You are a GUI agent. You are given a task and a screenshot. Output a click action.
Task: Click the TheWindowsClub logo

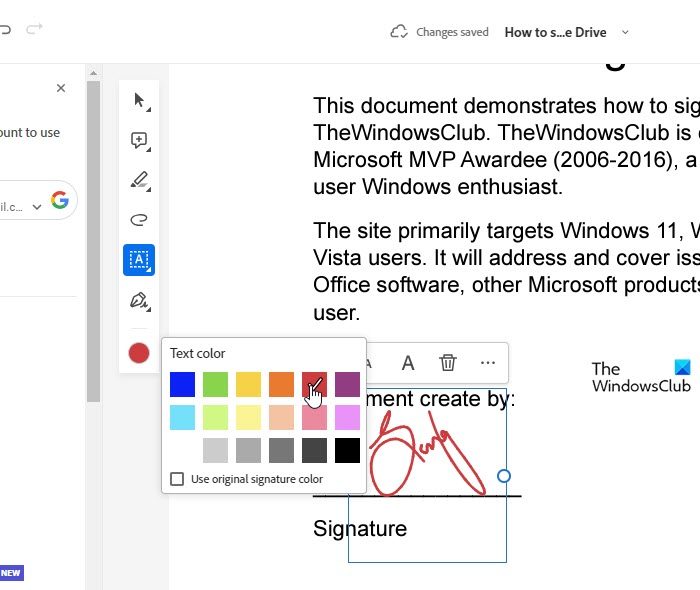(x=641, y=377)
